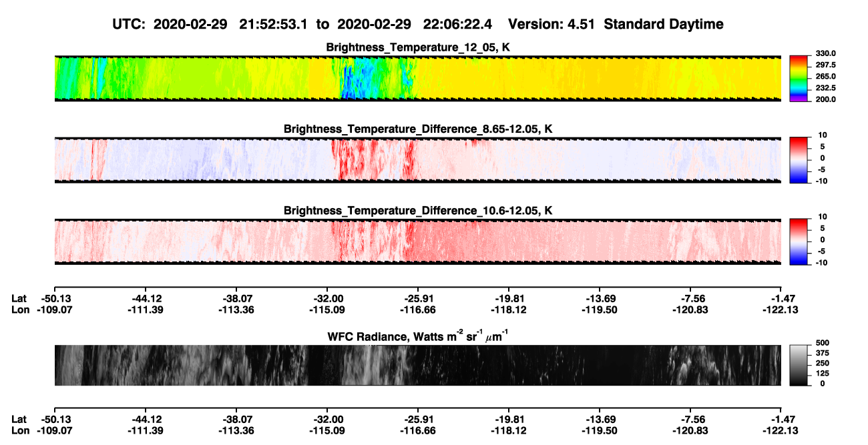Click the grayscale WFC Radiance image strip
This screenshot has height=445, width=868.
tap(418, 366)
